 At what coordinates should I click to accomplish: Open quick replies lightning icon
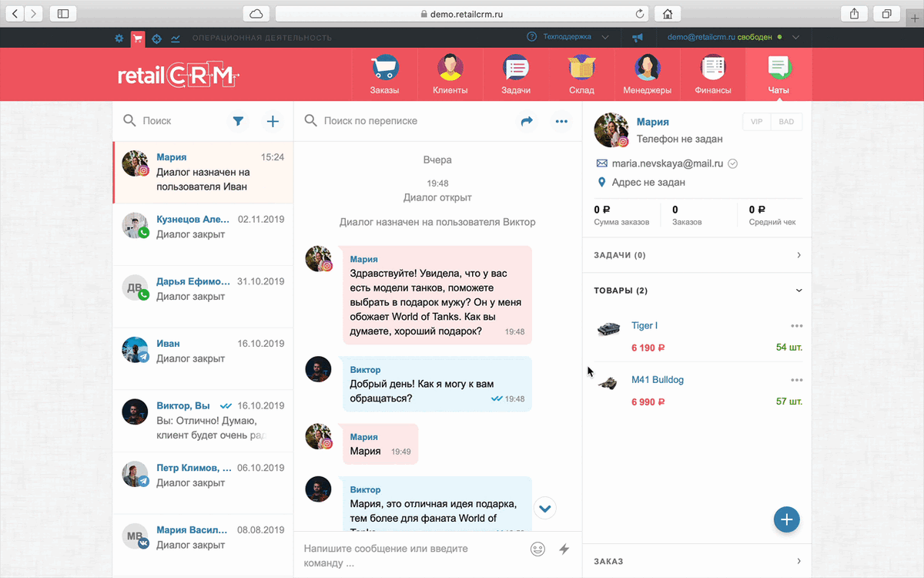coord(564,549)
